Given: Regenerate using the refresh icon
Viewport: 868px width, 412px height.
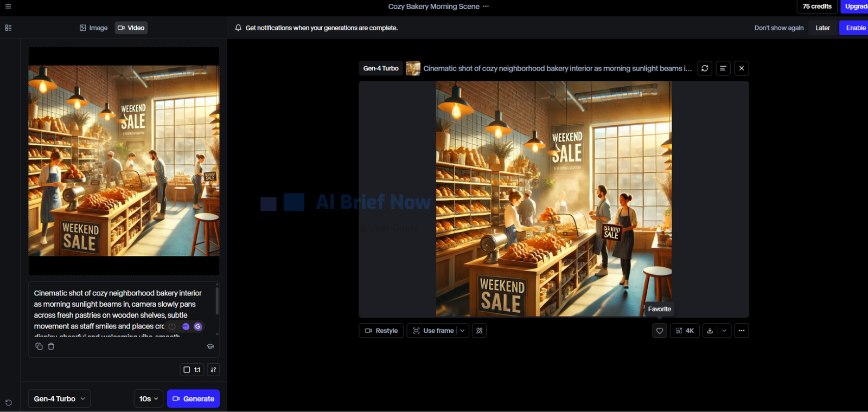Looking at the screenshot, I should pos(705,68).
